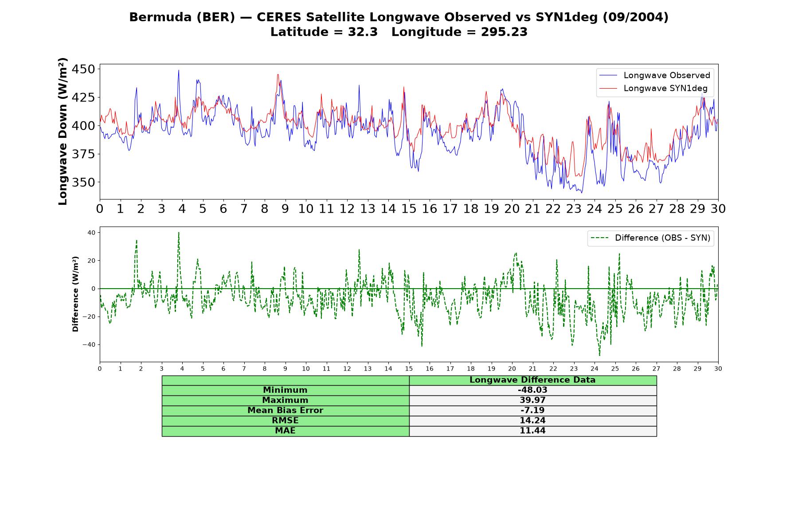Click the Minimum row label in table

tap(285, 390)
